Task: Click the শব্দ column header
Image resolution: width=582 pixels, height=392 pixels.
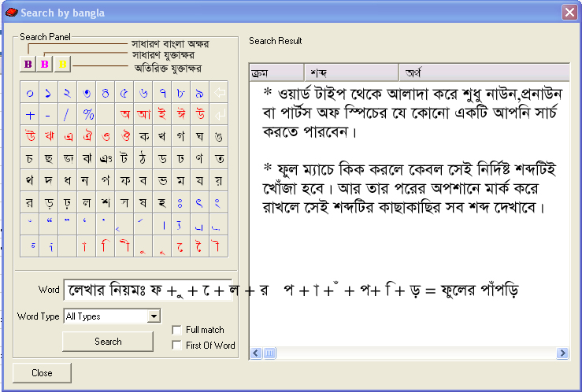Action: click(x=351, y=72)
